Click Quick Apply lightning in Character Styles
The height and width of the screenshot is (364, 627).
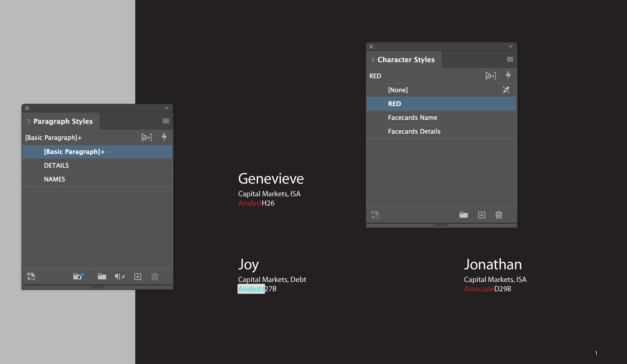pyautogui.click(x=508, y=75)
